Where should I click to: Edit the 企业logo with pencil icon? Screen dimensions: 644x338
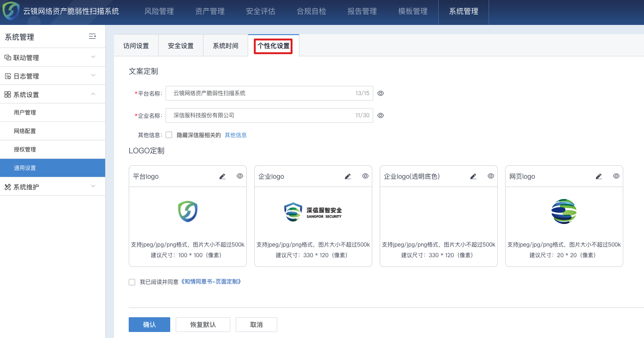pos(348,176)
